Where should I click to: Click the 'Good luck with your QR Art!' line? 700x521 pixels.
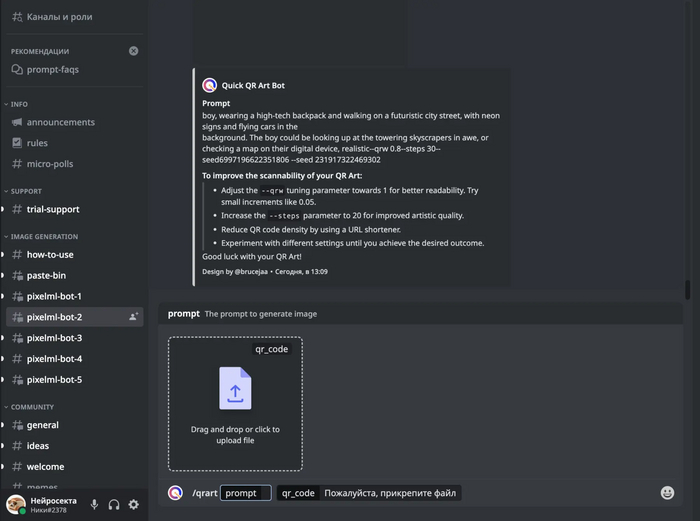pos(252,257)
